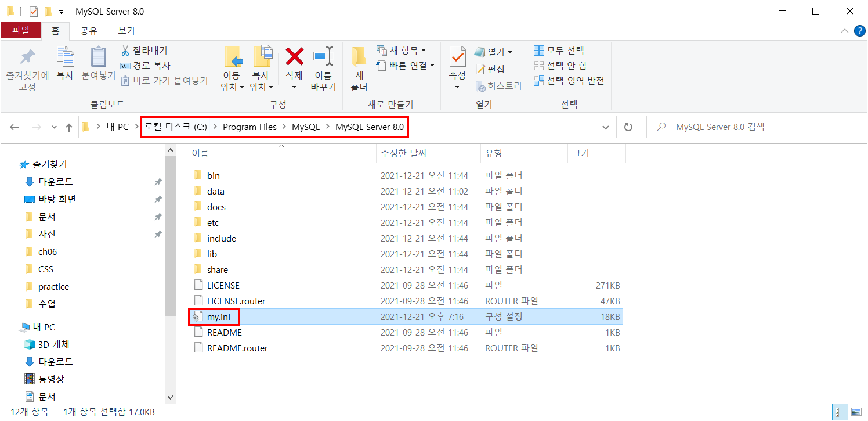
Task: Click navigation pane scrollbar down arrow
Action: coord(170,397)
